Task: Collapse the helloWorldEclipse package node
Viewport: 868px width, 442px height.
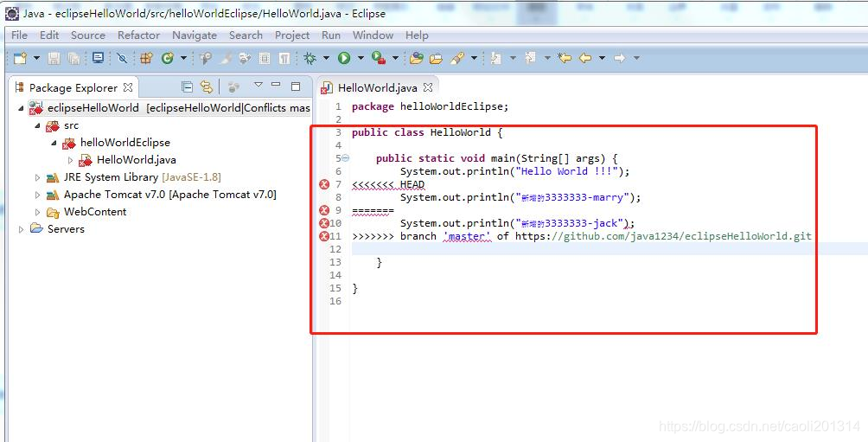Action: coord(54,143)
